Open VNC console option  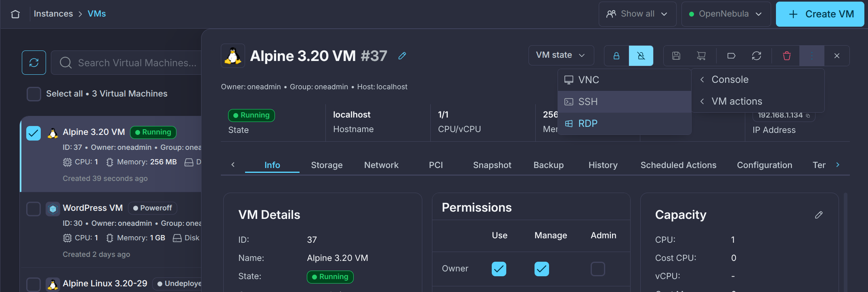click(625, 80)
